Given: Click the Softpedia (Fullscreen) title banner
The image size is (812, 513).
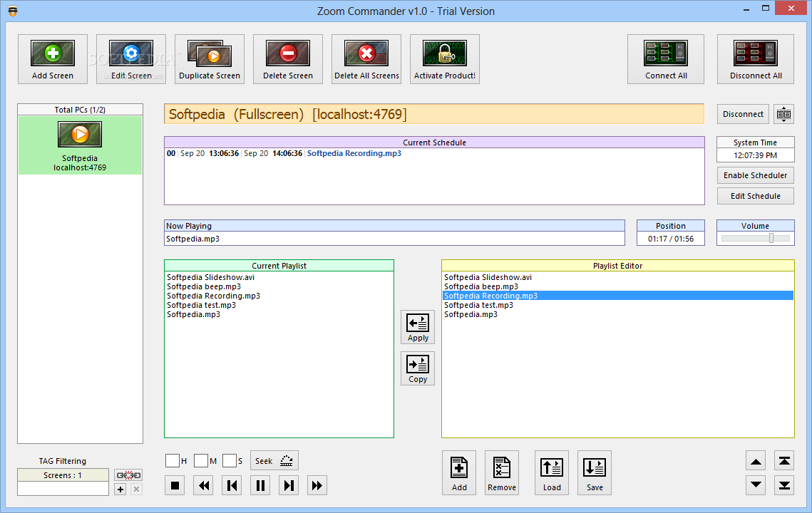Looking at the screenshot, I should (434, 114).
